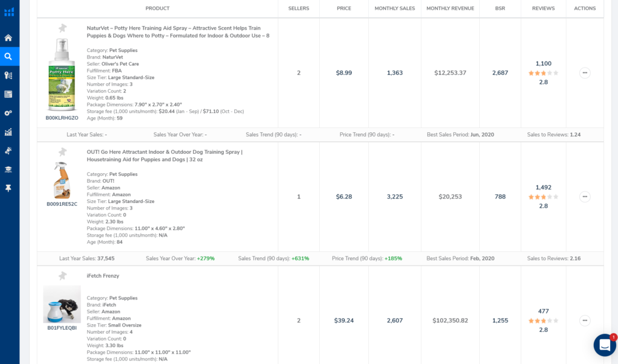Open the NaturVet Potty Here product title
The height and width of the screenshot is (364, 618).
click(177, 31)
